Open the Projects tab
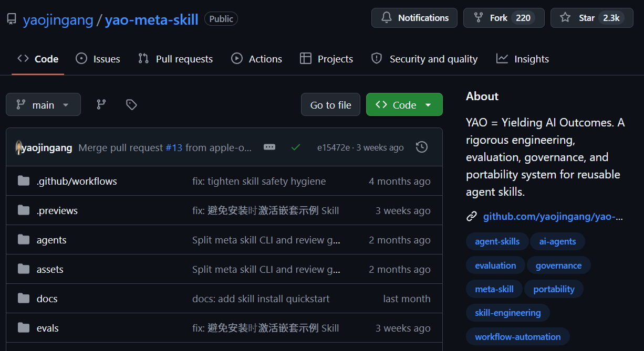644x351 pixels. (x=326, y=59)
